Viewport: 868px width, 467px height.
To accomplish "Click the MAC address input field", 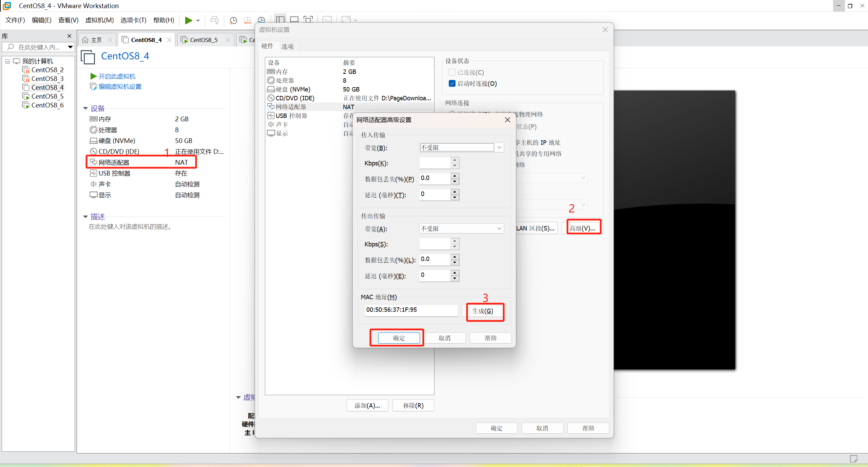I will point(410,310).
